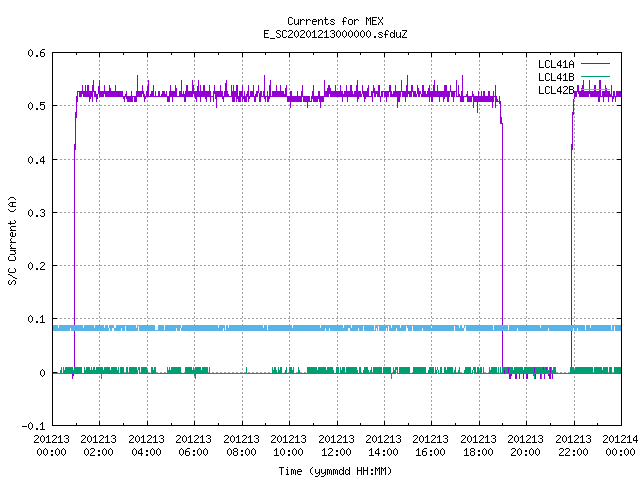Click the x-axis tick label 201213 12:00
This screenshot has height=480, width=640.
(336, 446)
